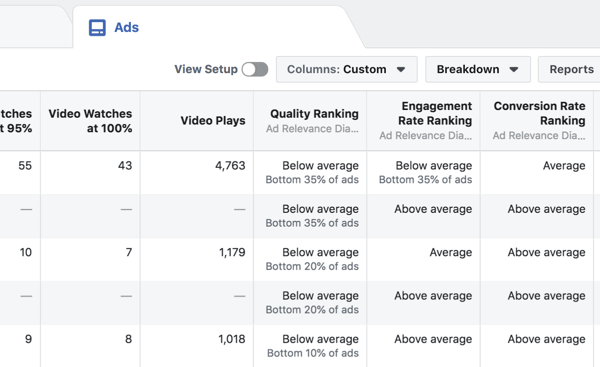Click the Ads tab icon
The image size is (600, 367).
(x=97, y=28)
